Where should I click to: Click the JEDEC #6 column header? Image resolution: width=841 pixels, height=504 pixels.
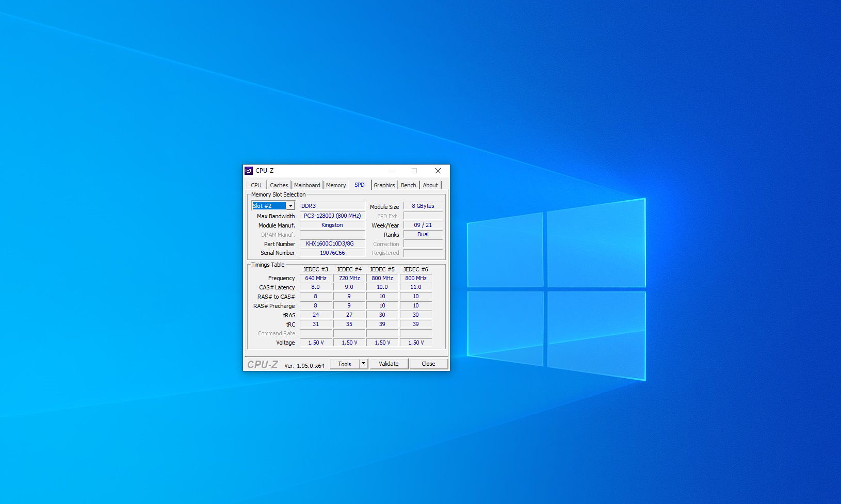[x=416, y=269]
